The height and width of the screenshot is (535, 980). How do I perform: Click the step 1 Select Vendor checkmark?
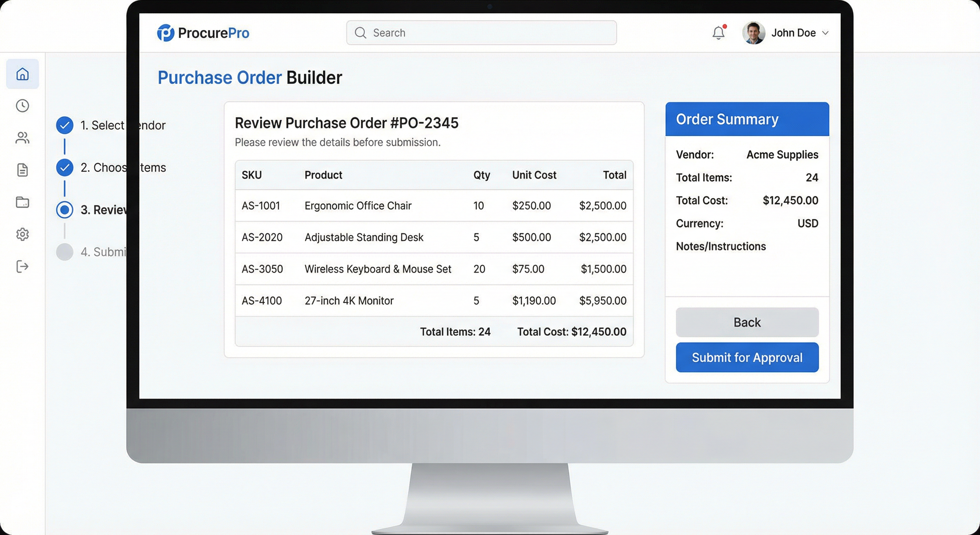pos(65,125)
